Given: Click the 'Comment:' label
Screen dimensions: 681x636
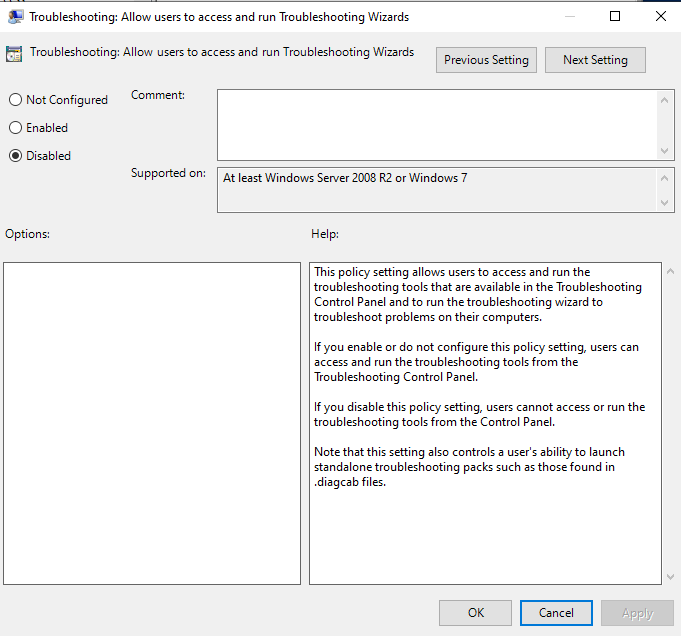Looking at the screenshot, I should (158, 95).
